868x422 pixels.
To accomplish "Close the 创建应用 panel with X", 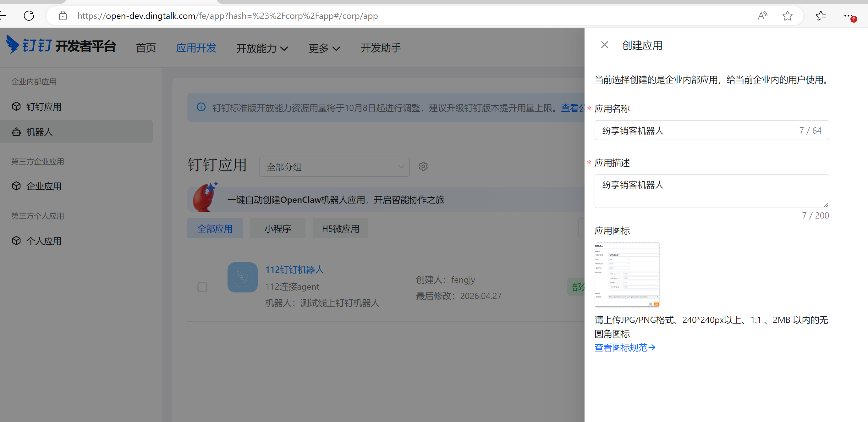I will pyautogui.click(x=605, y=45).
